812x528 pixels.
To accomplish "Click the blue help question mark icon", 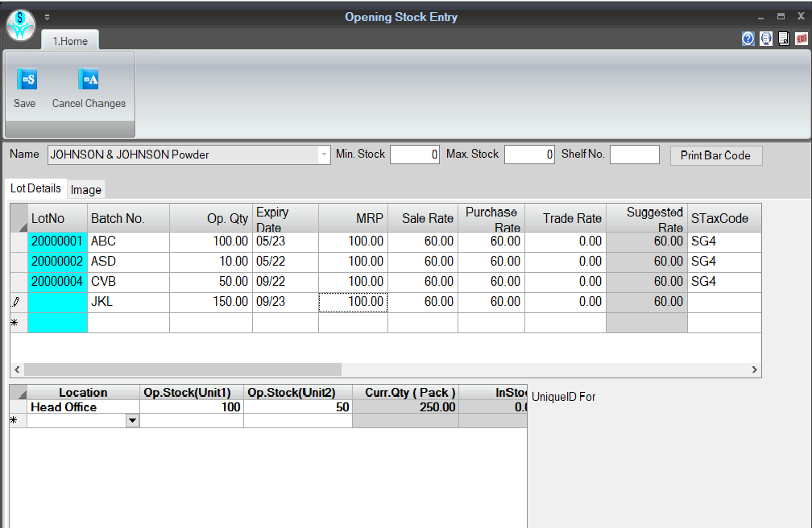I will [748, 39].
